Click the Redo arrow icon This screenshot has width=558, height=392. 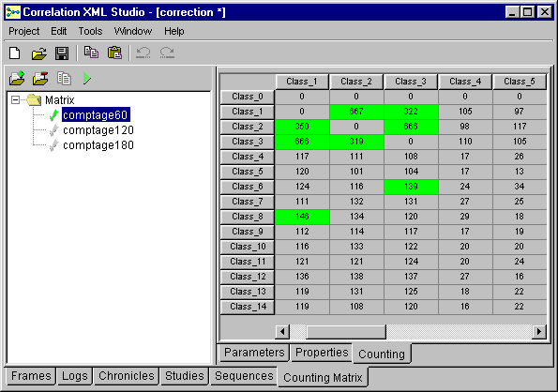(167, 53)
